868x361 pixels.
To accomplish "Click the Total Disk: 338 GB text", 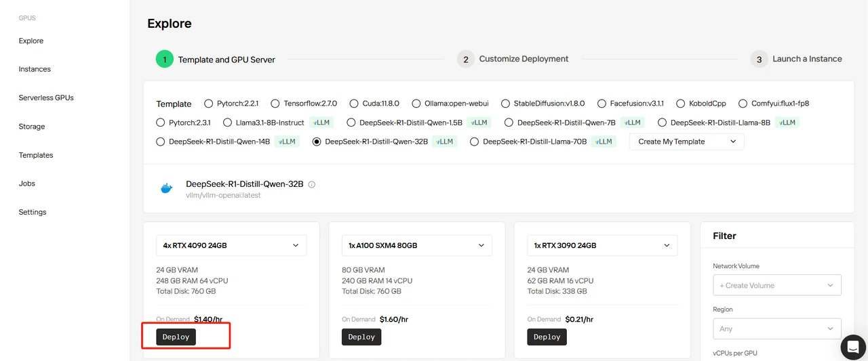I will point(557,291).
